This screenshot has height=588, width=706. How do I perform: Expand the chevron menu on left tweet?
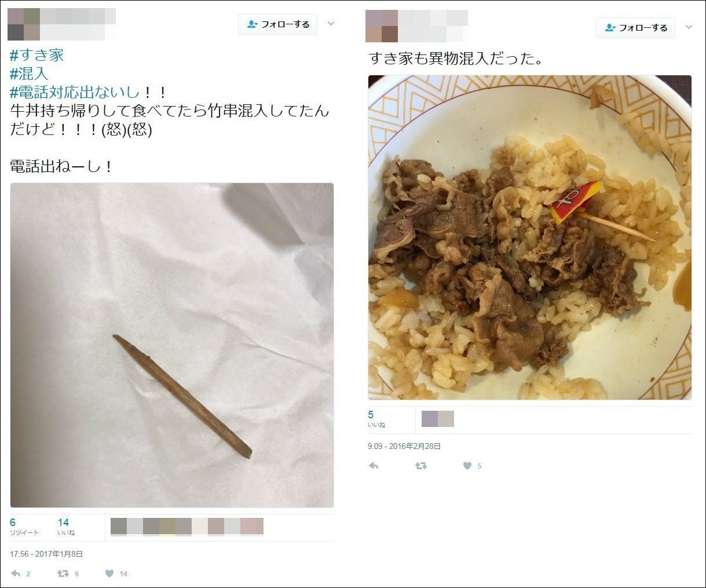pyautogui.click(x=331, y=24)
